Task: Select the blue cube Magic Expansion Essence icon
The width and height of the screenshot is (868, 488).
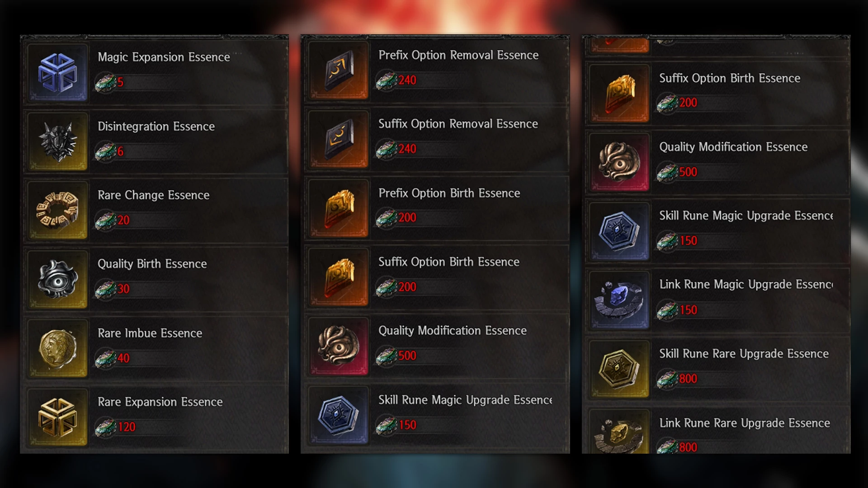Action: pos(58,73)
